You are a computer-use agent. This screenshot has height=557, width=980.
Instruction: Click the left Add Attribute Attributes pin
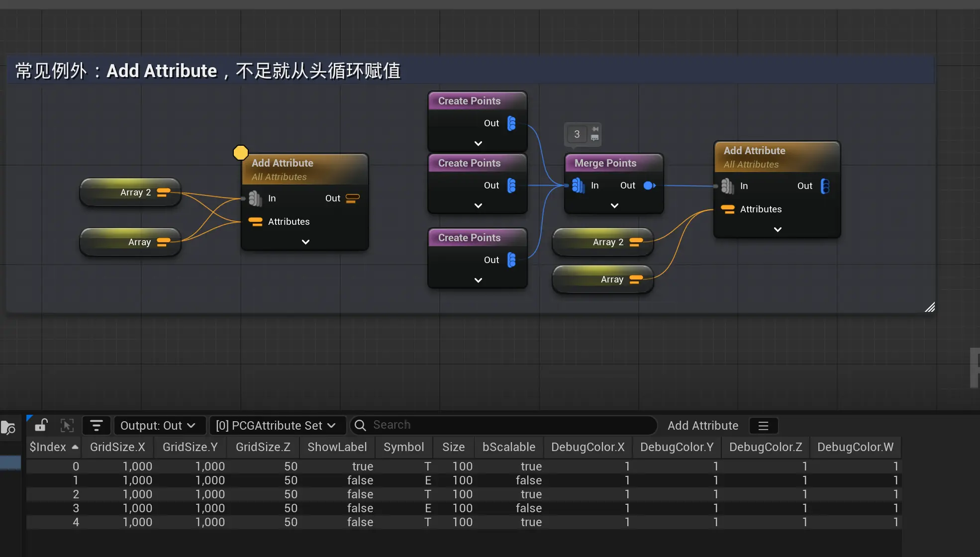pos(256,222)
